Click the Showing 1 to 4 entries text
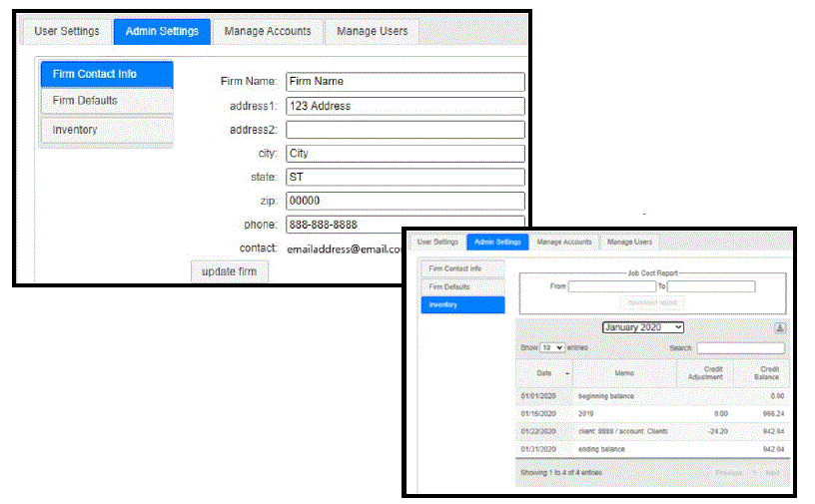The height and width of the screenshot is (504, 815). pyautogui.click(x=561, y=473)
